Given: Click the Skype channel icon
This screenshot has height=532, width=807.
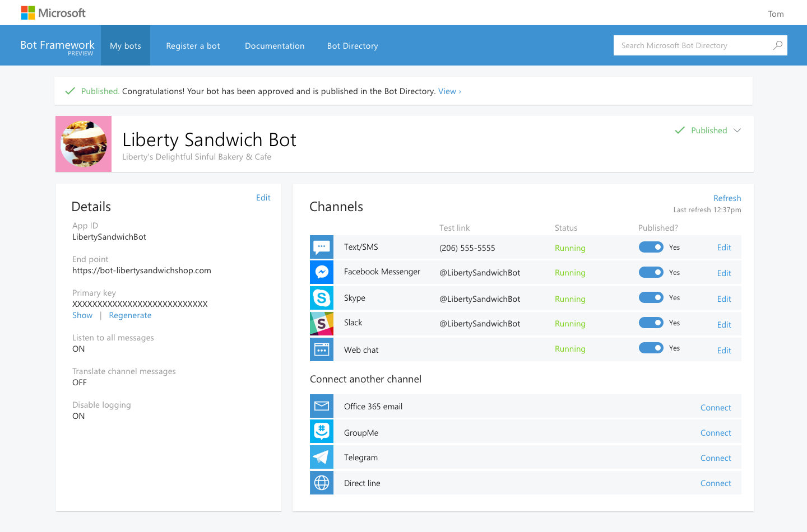Looking at the screenshot, I should coord(322,298).
